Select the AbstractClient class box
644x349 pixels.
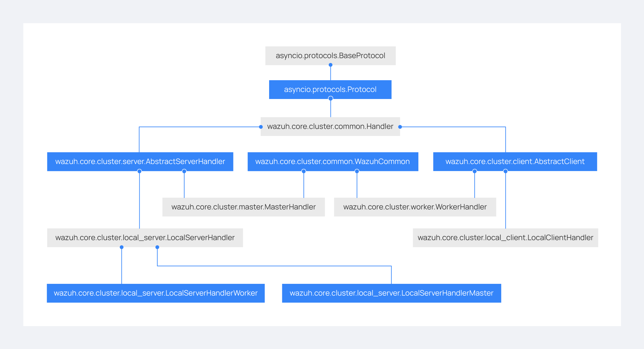[x=515, y=162]
